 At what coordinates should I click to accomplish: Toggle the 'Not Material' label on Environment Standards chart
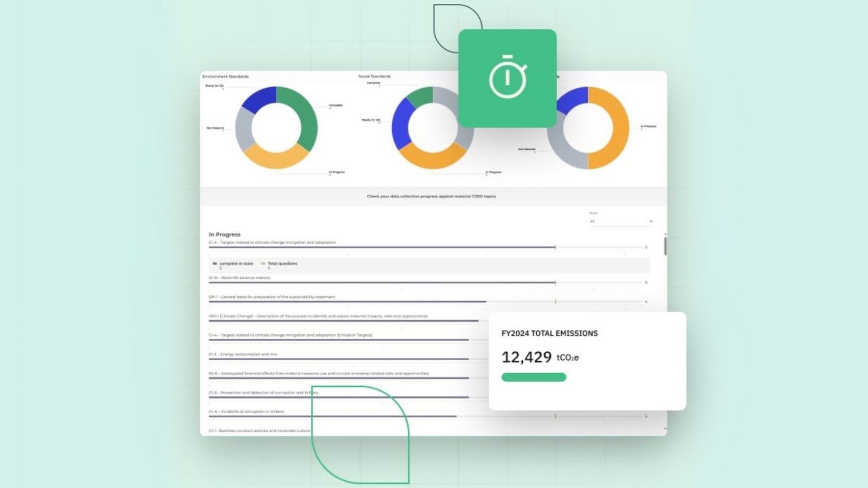(215, 127)
